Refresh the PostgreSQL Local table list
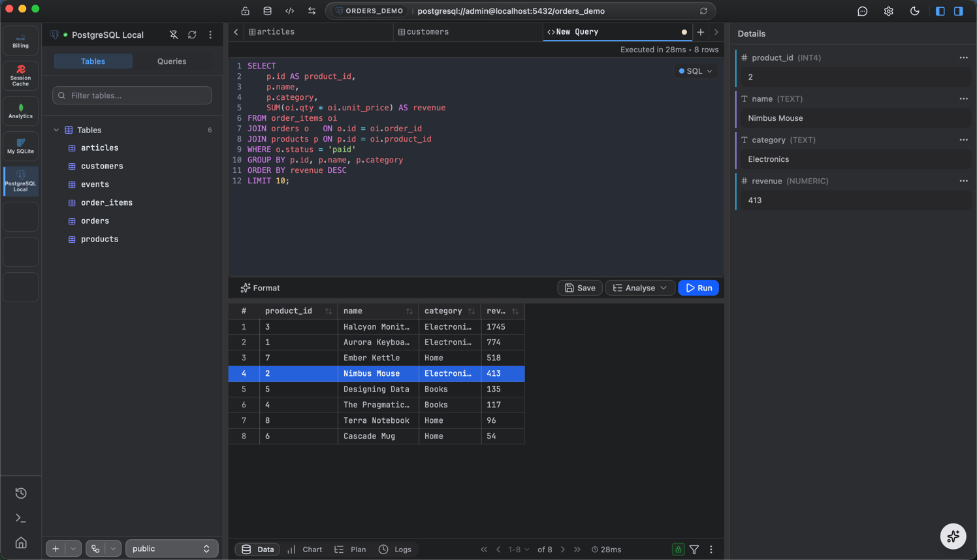This screenshot has height=560, width=977. tap(192, 35)
